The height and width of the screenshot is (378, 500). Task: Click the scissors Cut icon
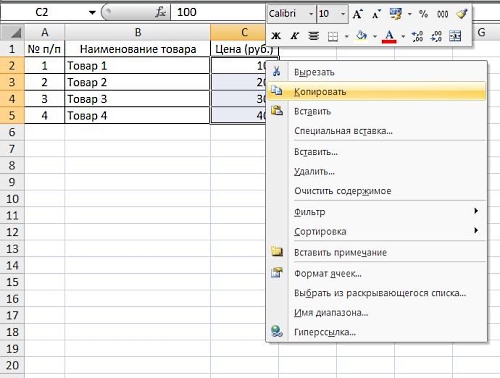point(276,71)
